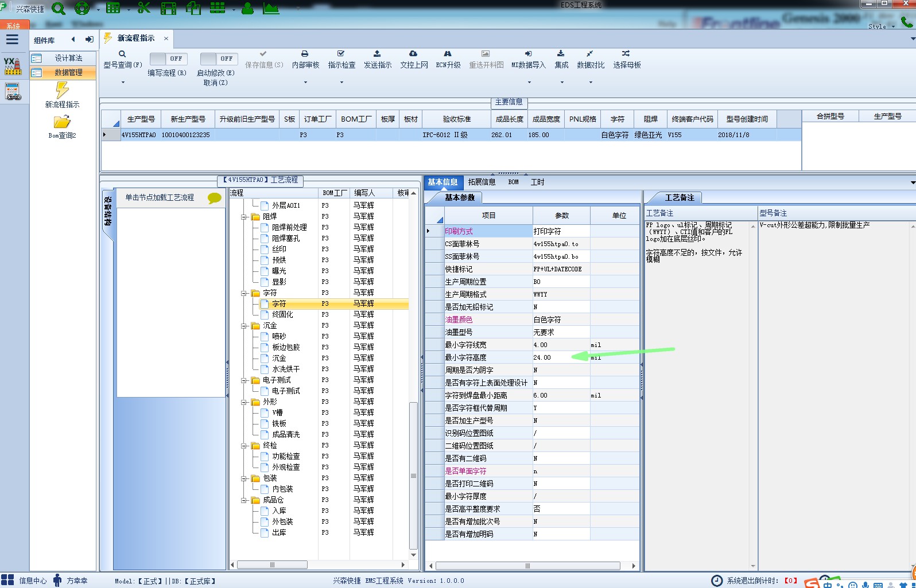
Task: Collapse the 沉金 tree node
Action: click(244, 326)
